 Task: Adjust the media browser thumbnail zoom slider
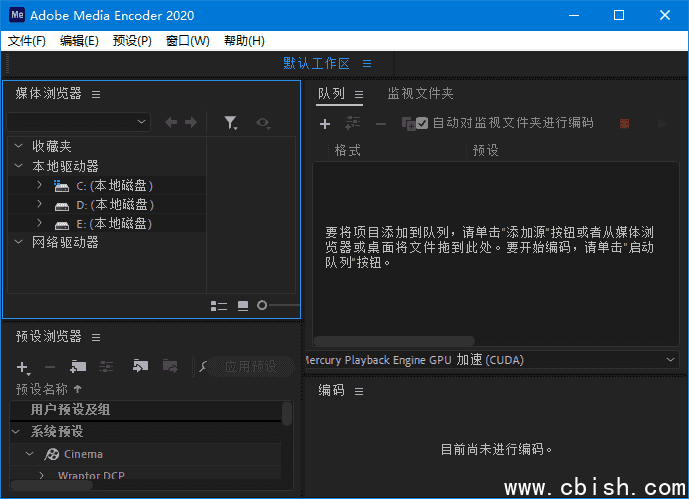coord(262,305)
